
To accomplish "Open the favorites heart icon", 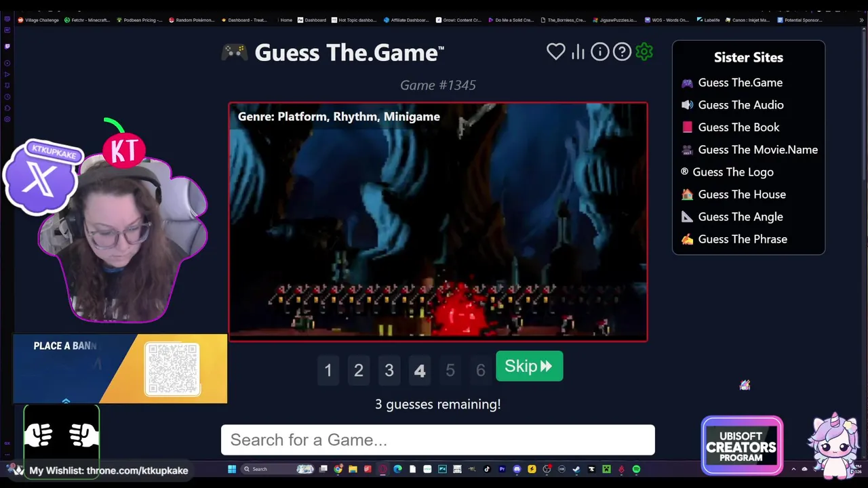I will pos(556,52).
